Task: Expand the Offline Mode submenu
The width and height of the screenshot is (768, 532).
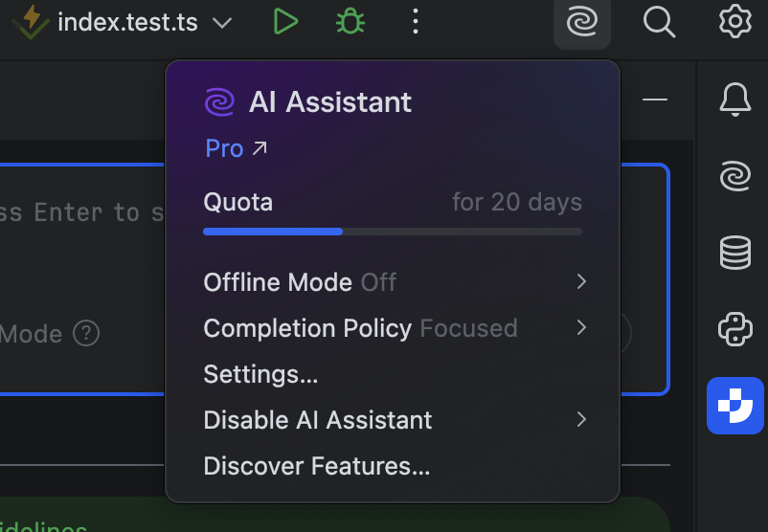Action: click(393, 282)
